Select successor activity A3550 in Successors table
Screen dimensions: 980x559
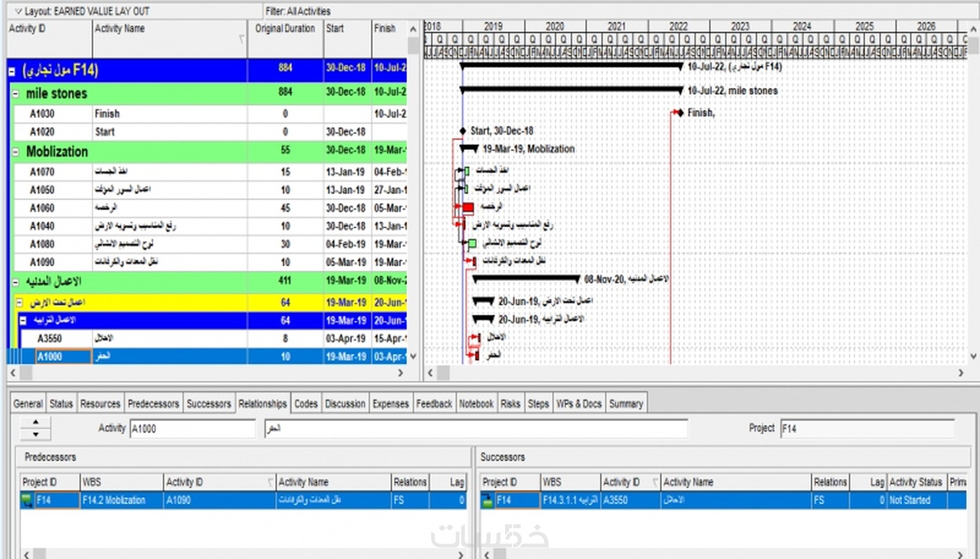(x=631, y=500)
